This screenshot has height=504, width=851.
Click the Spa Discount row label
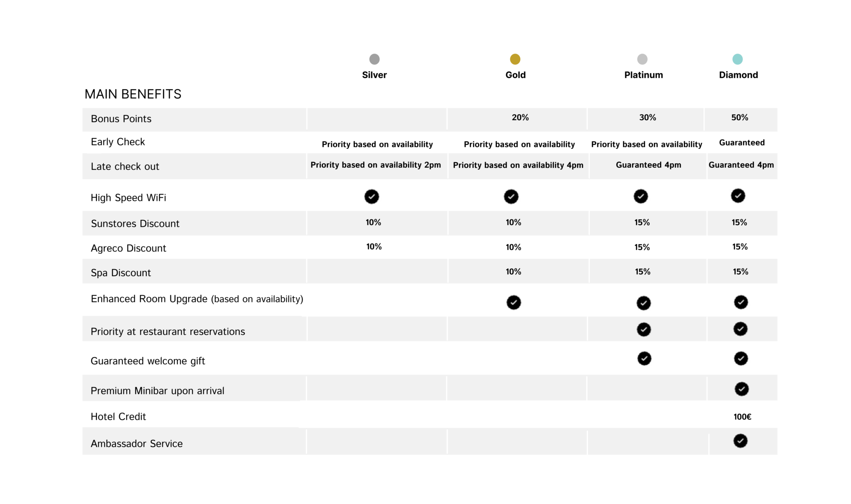point(121,273)
